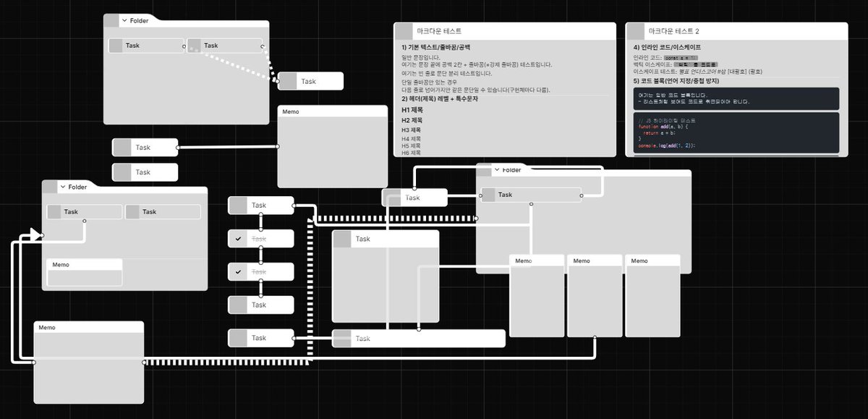Click the heading '1) 기본 텍스트/줄바꿈/공백'
Image resolution: width=868 pixels, height=419 pixels.
(435, 48)
